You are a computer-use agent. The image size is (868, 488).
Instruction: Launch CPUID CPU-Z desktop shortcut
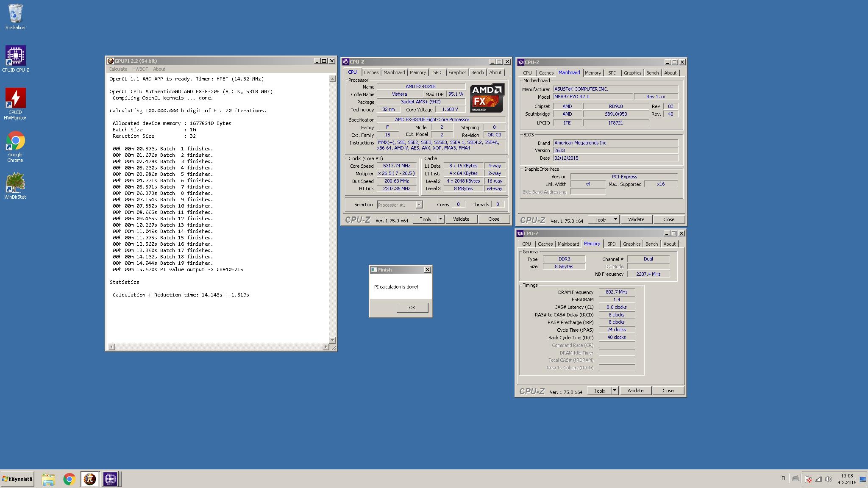point(15,59)
